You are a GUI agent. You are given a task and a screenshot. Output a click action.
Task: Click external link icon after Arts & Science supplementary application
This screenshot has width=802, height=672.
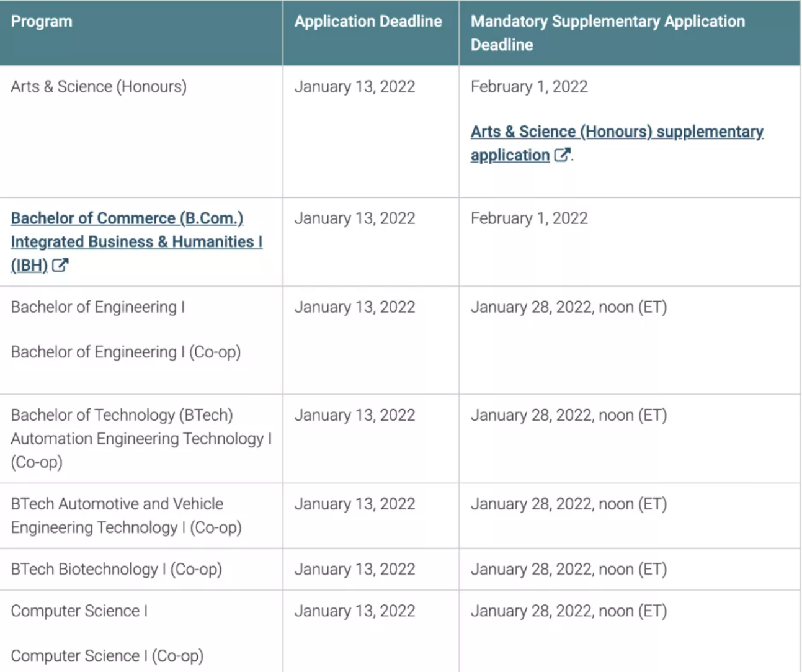(x=561, y=155)
